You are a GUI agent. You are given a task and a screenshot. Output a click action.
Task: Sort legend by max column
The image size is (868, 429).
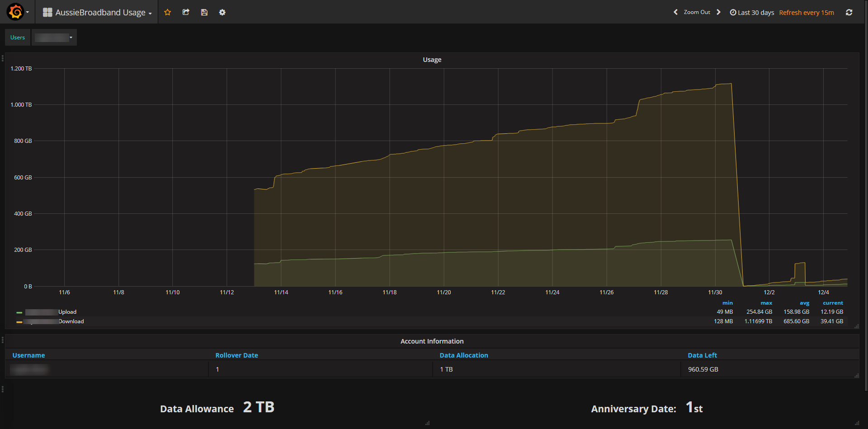click(766, 303)
